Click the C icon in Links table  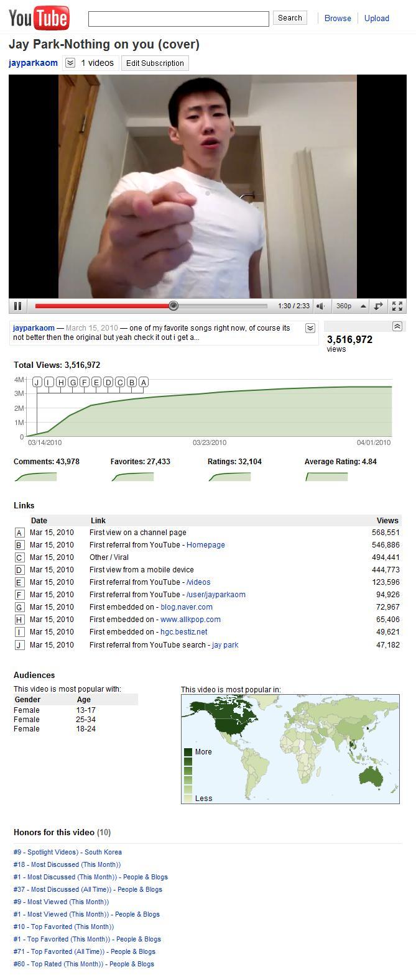tap(19, 557)
